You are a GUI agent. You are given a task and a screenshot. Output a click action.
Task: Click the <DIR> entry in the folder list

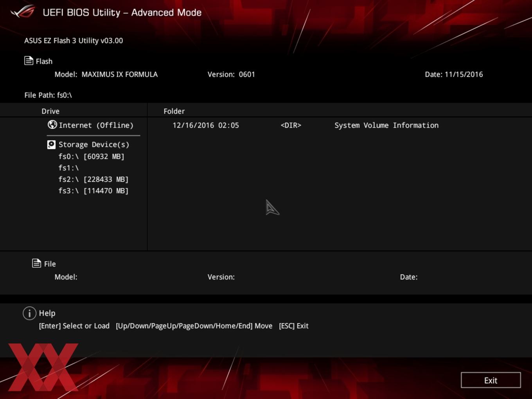291,125
